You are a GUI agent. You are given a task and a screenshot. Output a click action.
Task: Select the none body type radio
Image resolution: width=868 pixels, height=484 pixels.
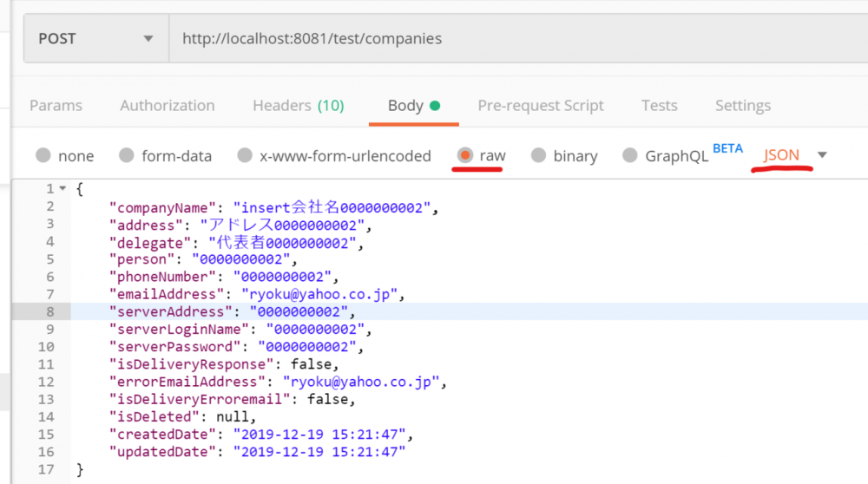click(43, 155)
